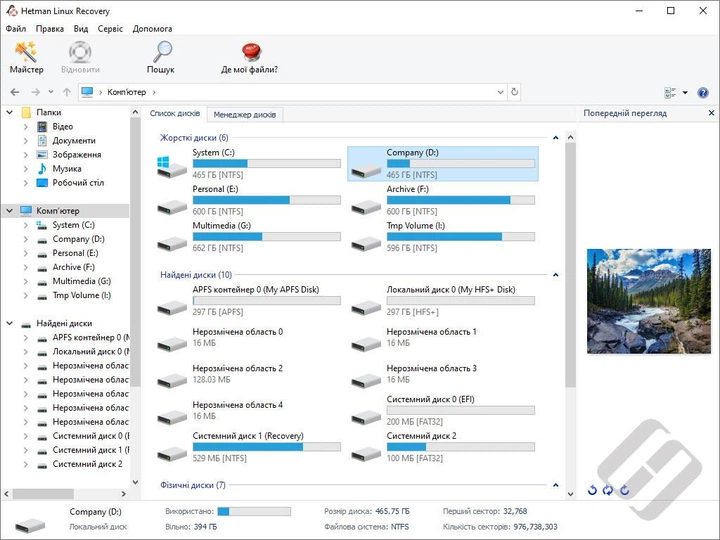
Task: Click the Де мої файли? button
Action: tap(249, 57)
